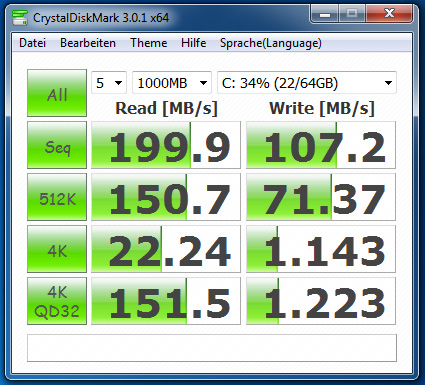Click the 4K QD32 write result 1.223
The image size is (425, 385).
point(321,301)
